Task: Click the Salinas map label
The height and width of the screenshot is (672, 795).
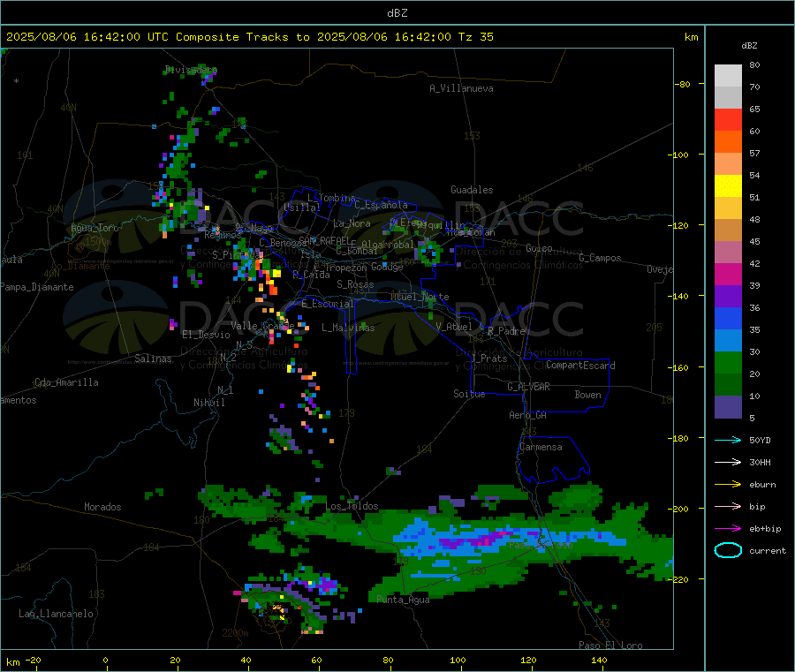Action: pyautogui.click(x=153, y=359)
